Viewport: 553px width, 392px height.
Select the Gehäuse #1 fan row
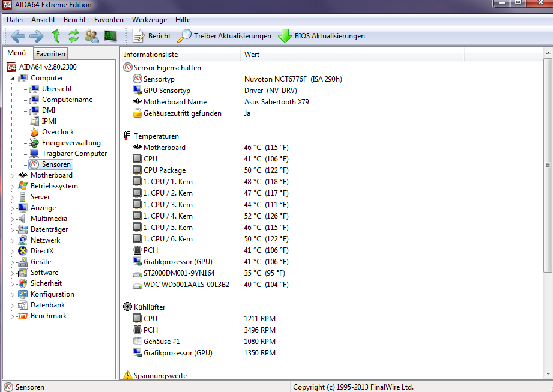tap(331, 342)
